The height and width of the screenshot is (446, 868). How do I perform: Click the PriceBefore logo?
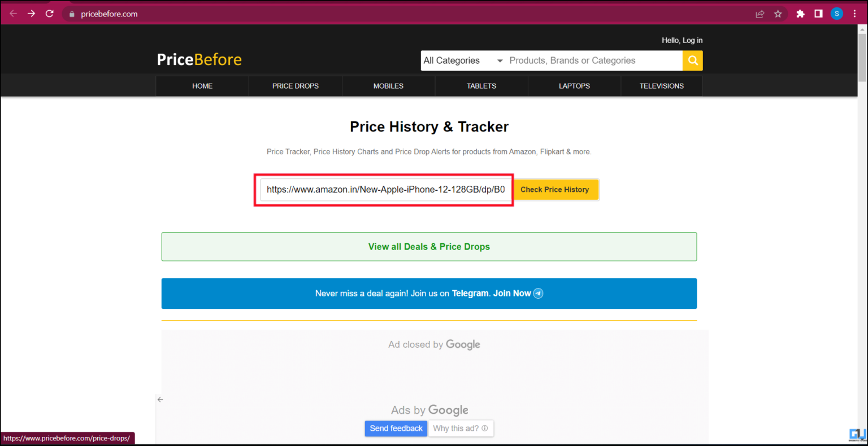pyautogui.click(x=199, y=59)
